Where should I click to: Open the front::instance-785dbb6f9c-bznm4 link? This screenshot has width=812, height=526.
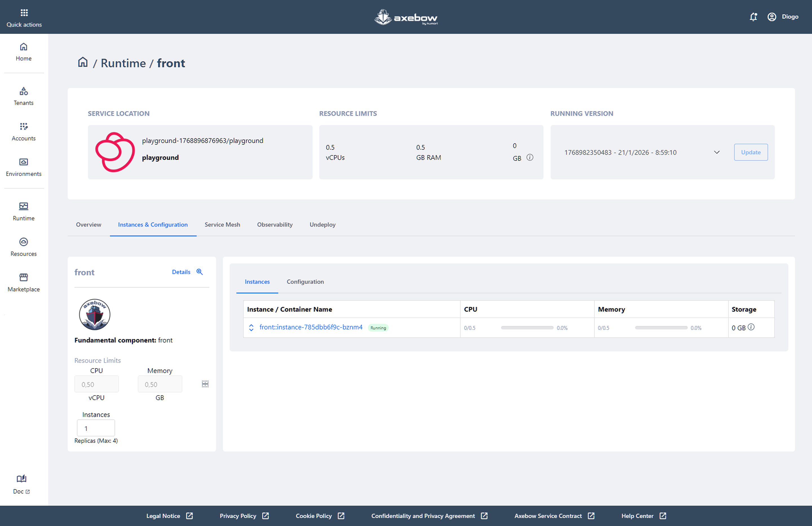coord(311,327)
